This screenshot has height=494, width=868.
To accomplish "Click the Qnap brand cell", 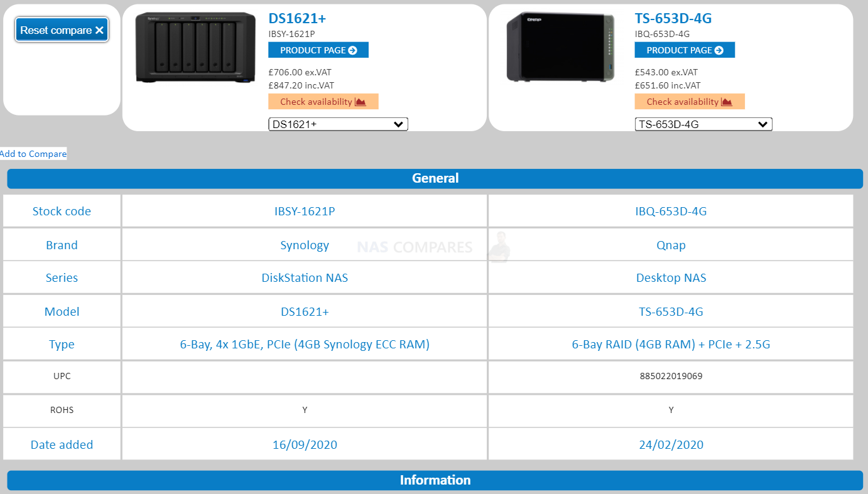I will [671, 245].
